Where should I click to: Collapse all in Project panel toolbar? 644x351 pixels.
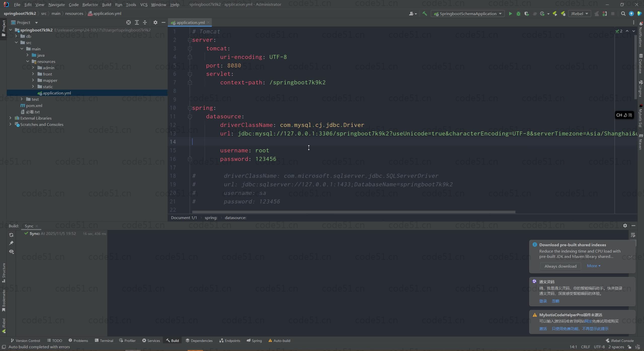145,22
